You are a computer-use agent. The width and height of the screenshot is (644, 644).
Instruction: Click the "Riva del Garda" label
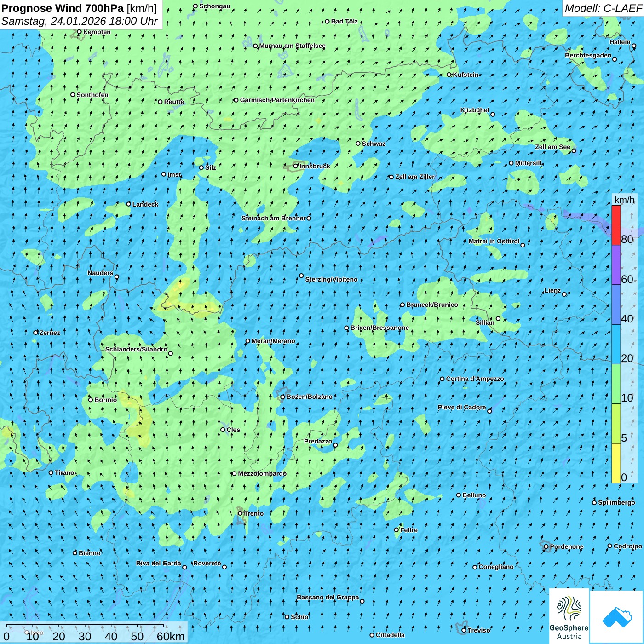(x=159, y=563)
